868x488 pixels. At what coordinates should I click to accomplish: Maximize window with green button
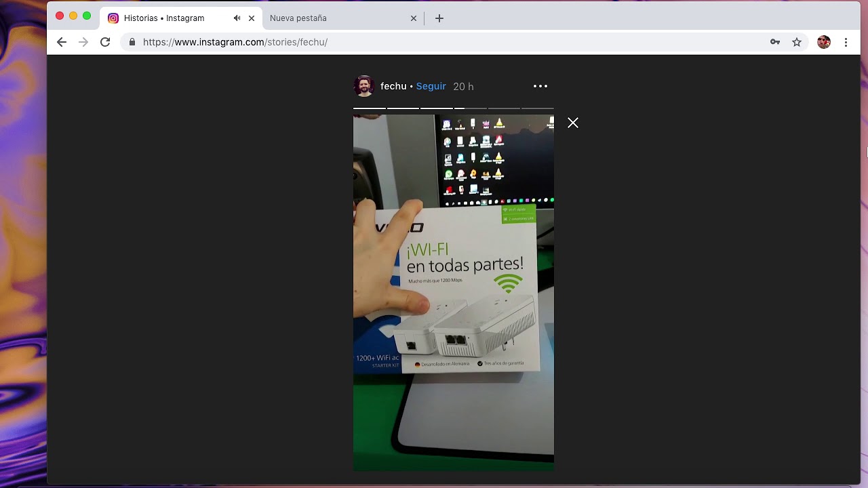pos(87,16)
